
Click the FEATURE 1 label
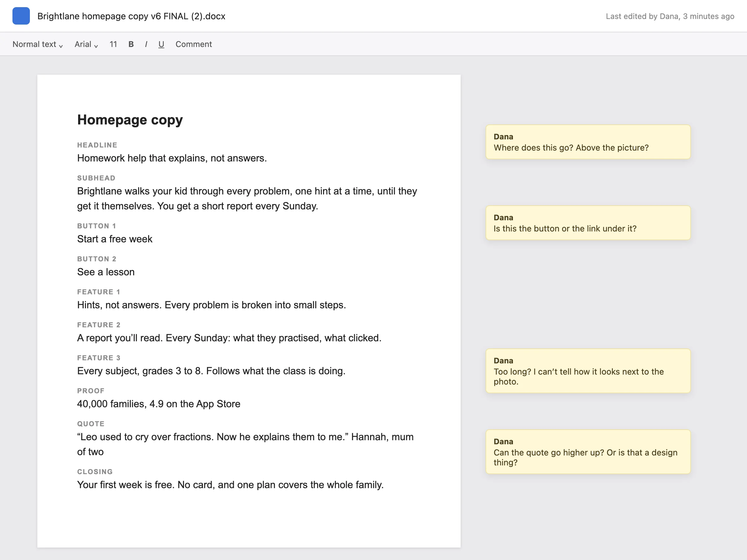99,292
